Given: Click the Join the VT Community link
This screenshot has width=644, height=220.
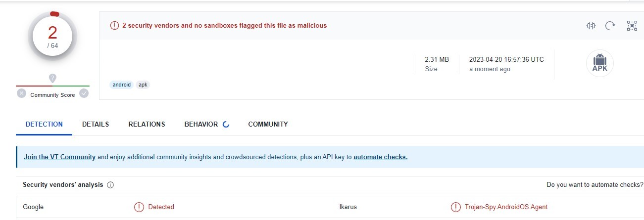Looking at the screenshot, I should [x=59, y=157].
